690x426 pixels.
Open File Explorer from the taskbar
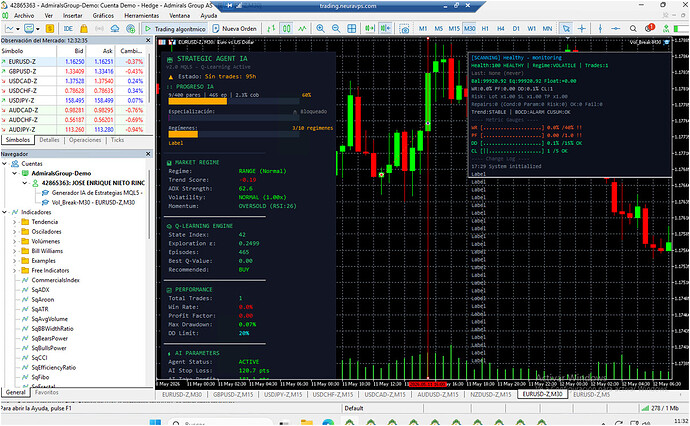tap(306, 422)
